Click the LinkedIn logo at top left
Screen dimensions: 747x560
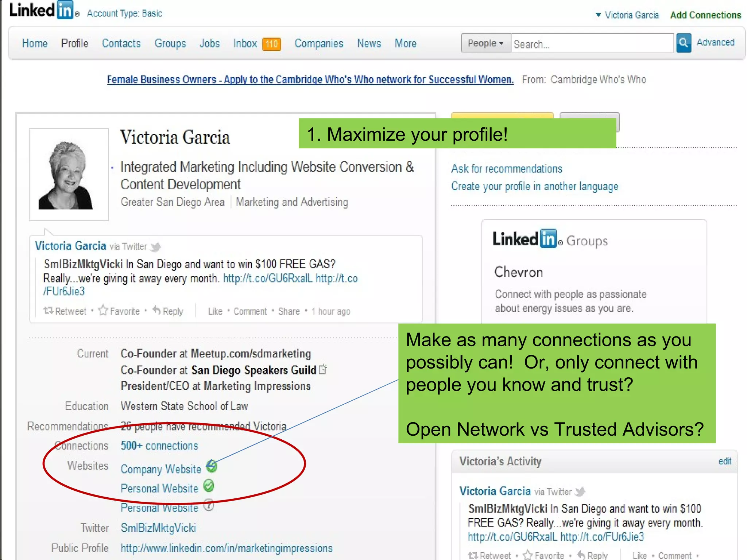tap(44, 10)
